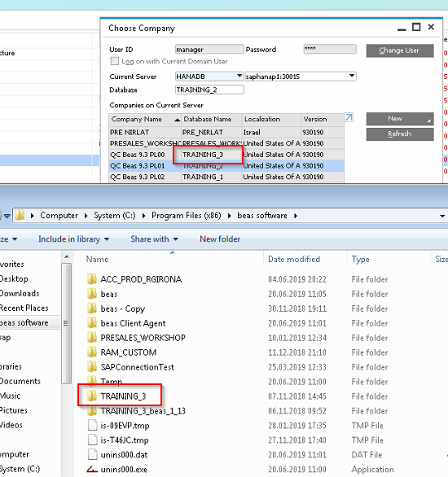Open the Include in library dropdown

pyautogui.click(x=73, y=239)
